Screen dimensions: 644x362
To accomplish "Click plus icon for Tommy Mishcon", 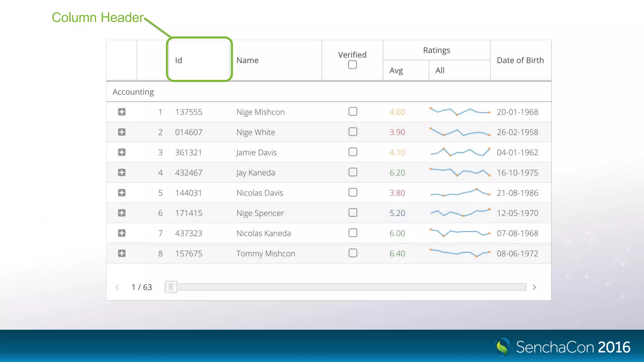I will point(122,253).
